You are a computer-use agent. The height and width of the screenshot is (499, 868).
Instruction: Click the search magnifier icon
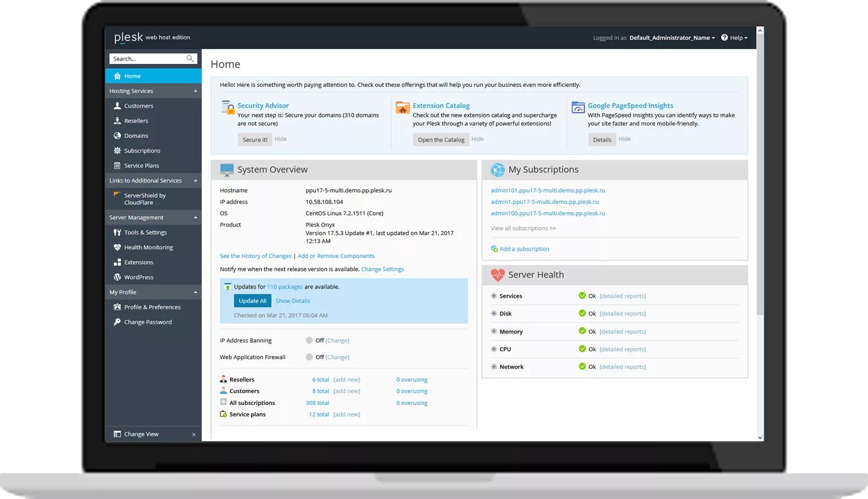point(192,58)
